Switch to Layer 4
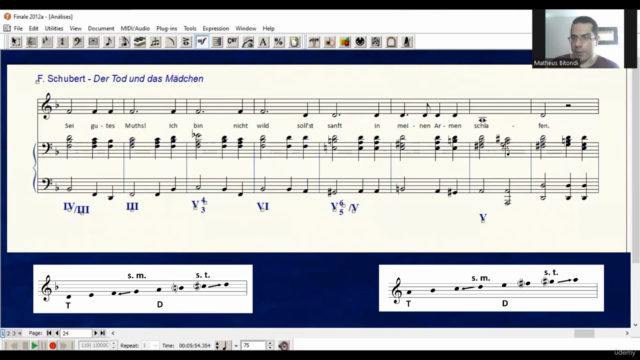 pos(19,333)
